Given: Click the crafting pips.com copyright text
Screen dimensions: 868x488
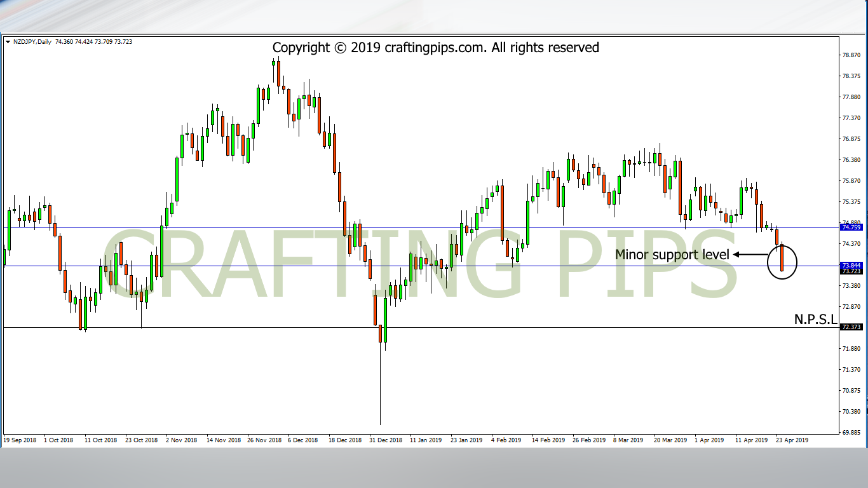Looking at the screenshot, I should click(436, 48).
